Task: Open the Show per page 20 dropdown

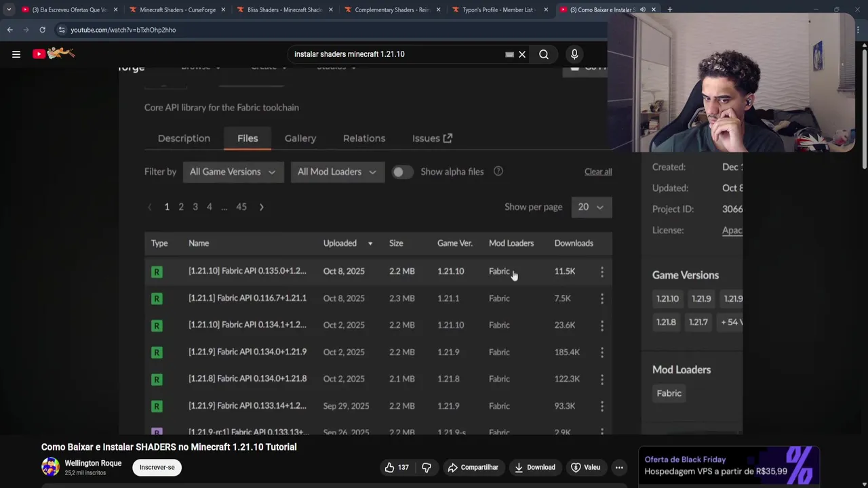Action: coord(591,207)
